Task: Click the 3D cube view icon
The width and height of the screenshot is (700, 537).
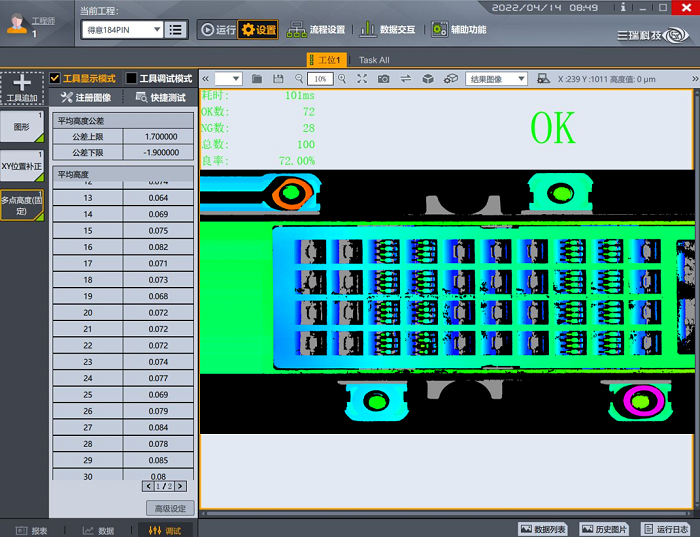Action: click(x=428, y=78)
